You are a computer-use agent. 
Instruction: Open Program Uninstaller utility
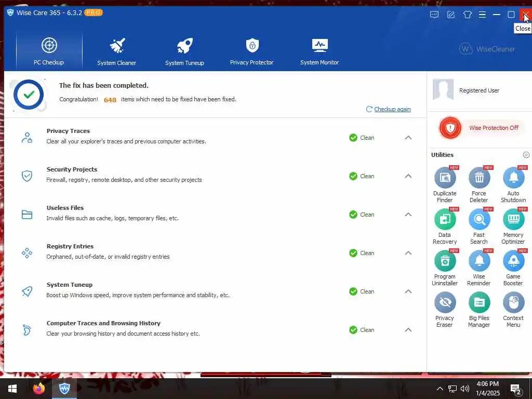coord(445,269)
